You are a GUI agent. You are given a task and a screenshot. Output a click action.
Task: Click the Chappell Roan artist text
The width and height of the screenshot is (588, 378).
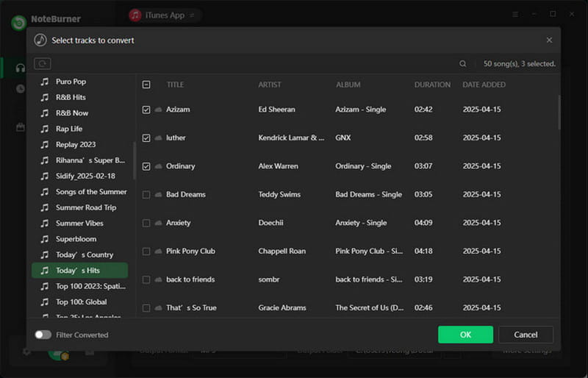tap(282, 251)
